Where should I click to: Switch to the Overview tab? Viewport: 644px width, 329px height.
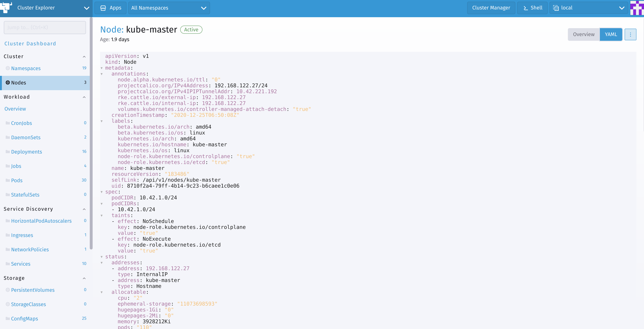(584, 35)
